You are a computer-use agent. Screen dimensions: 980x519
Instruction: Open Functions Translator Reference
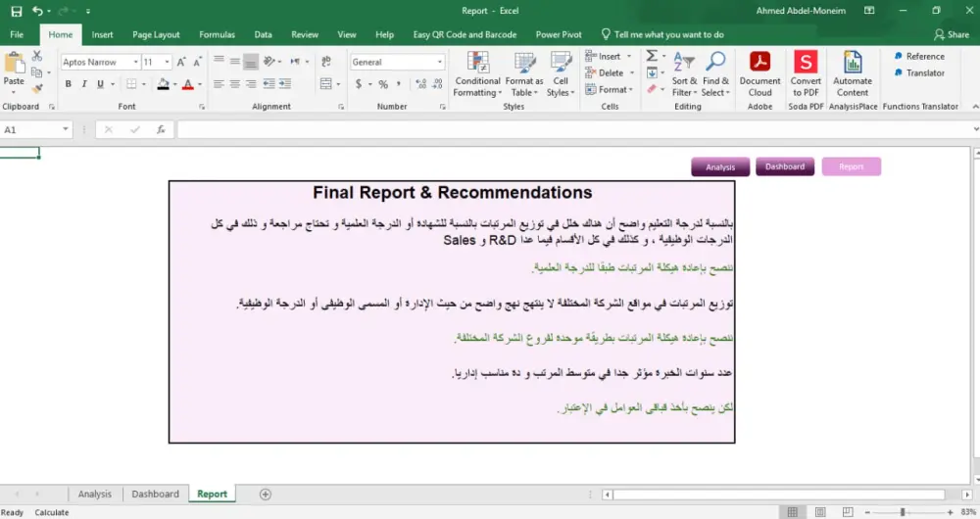coord(919,56)
